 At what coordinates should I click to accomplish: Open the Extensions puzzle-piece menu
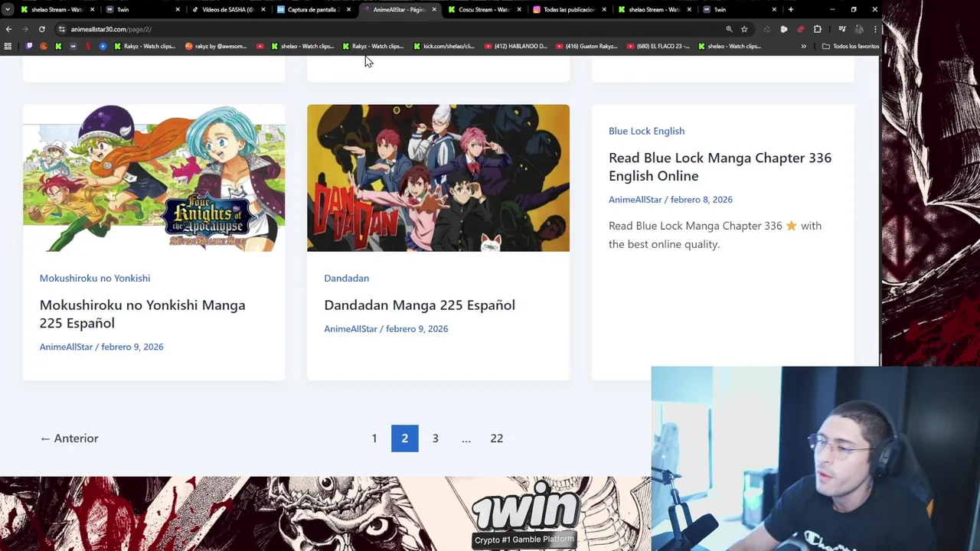tap(818, 29)
